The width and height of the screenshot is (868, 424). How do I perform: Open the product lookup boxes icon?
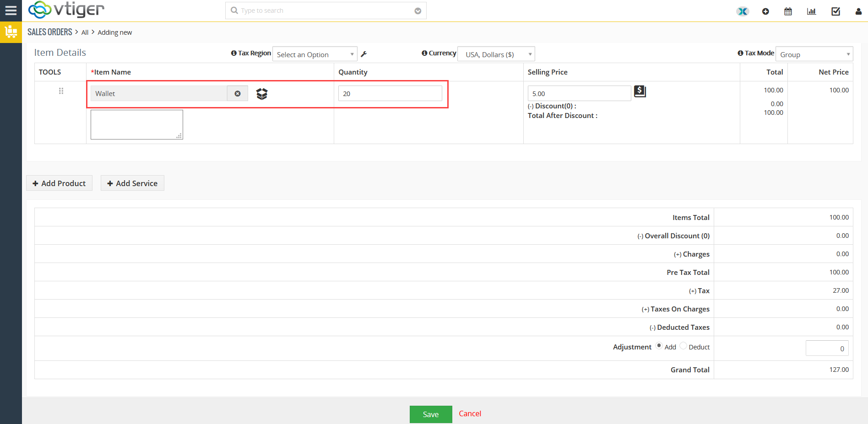click(x=262, y=94)
